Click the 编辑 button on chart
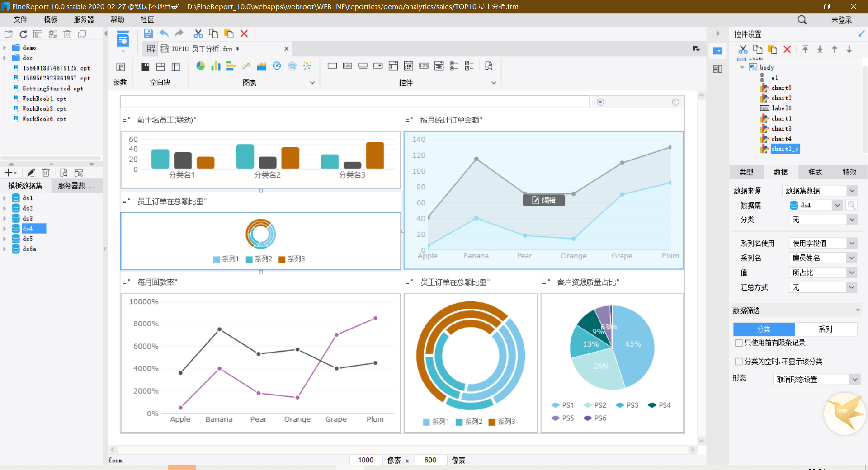The width and height of the screenshot is (868, 470). 544,200
